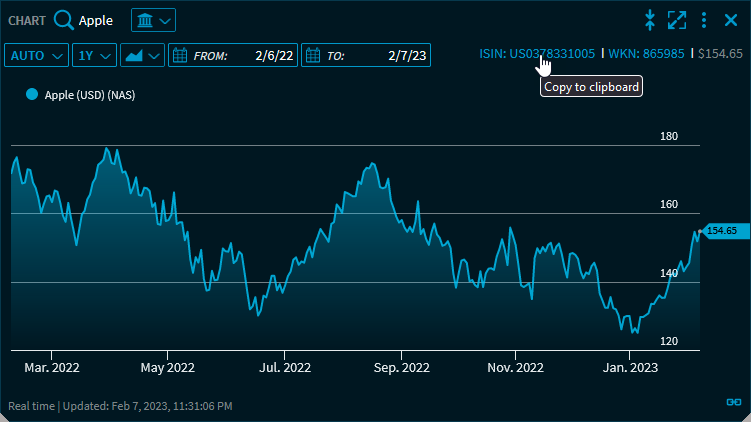The width and height of the screenshot is (751, 422).
Task: Open calendar picker for FROM date
Action: (x=180, y=56)
